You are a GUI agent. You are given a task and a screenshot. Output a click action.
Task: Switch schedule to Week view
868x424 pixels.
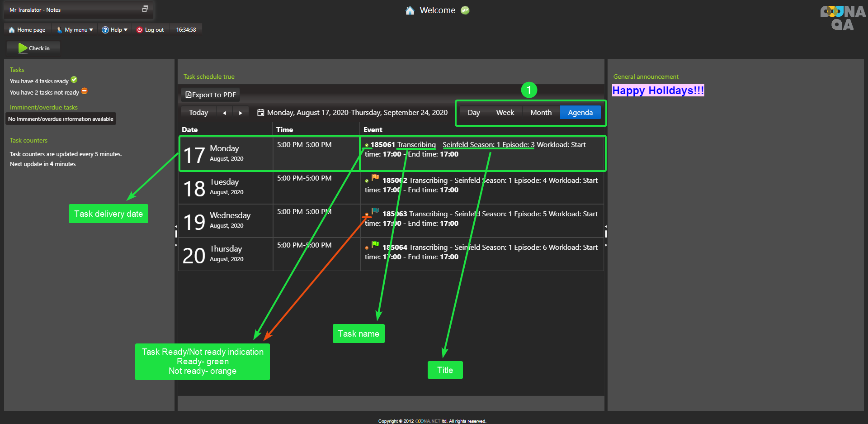[505, 113]
